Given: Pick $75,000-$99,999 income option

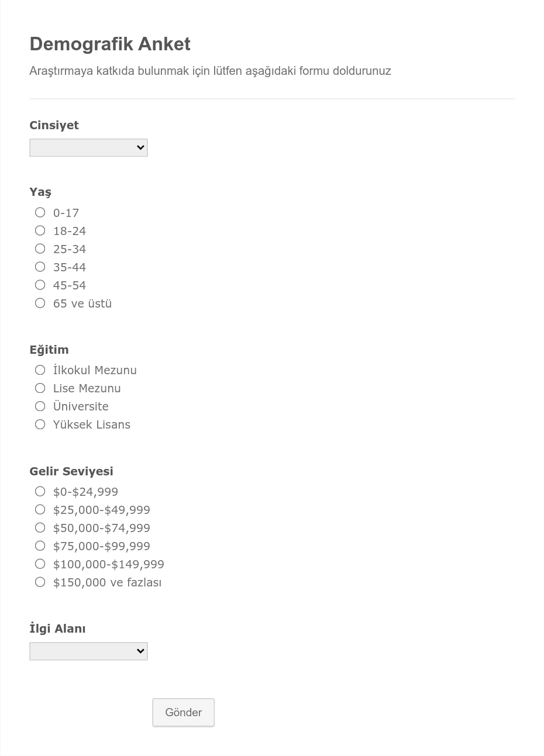Looking at the screenshot, I should point(40,546).
